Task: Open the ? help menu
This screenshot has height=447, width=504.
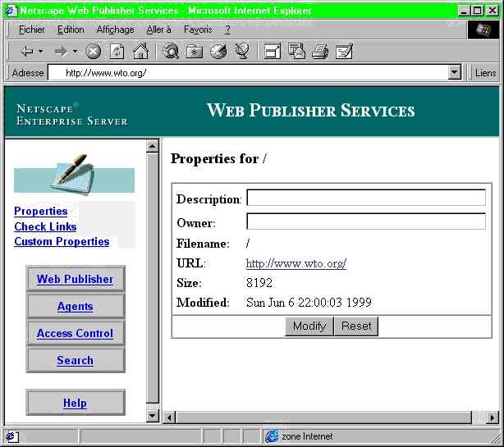Action: tap(227, 30)
